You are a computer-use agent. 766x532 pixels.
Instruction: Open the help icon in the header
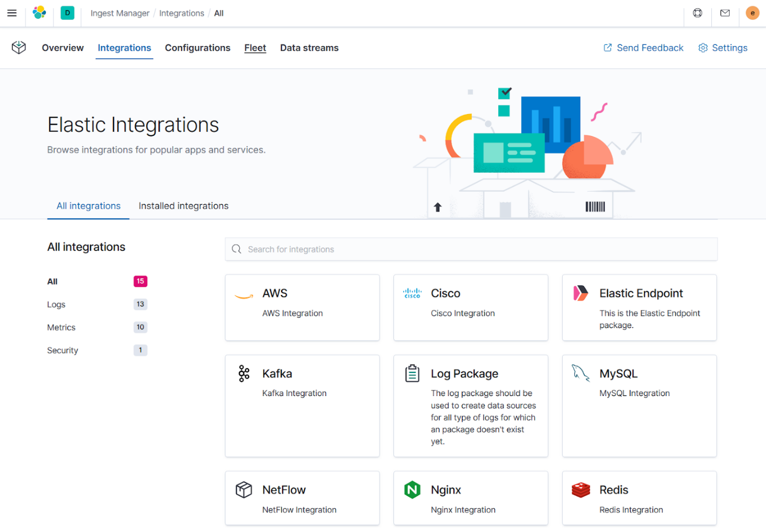tap(697, 13)
